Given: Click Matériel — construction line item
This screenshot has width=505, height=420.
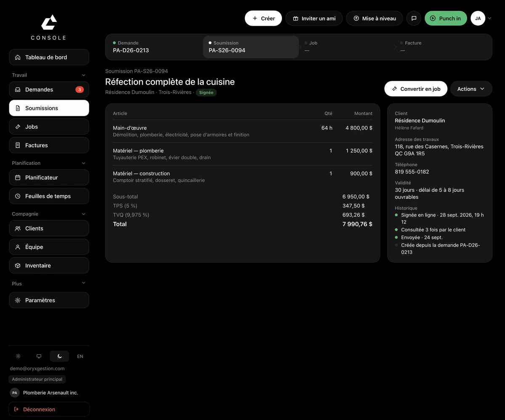Looking at the screenshot, I should point(242,177).
